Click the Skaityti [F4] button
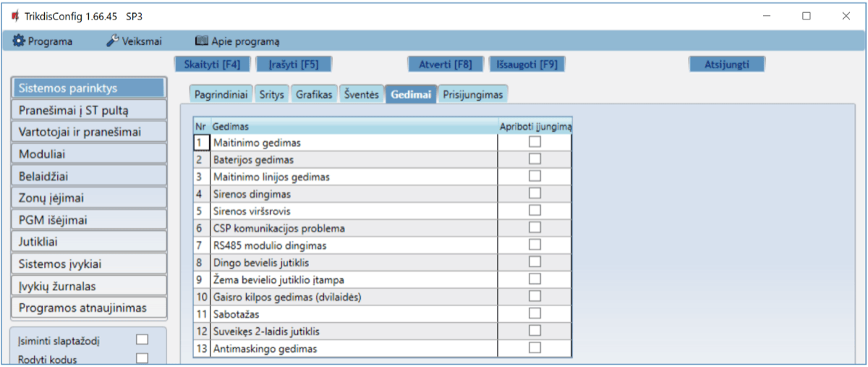The height and width of the screenshot is (367, 868). 212,64
